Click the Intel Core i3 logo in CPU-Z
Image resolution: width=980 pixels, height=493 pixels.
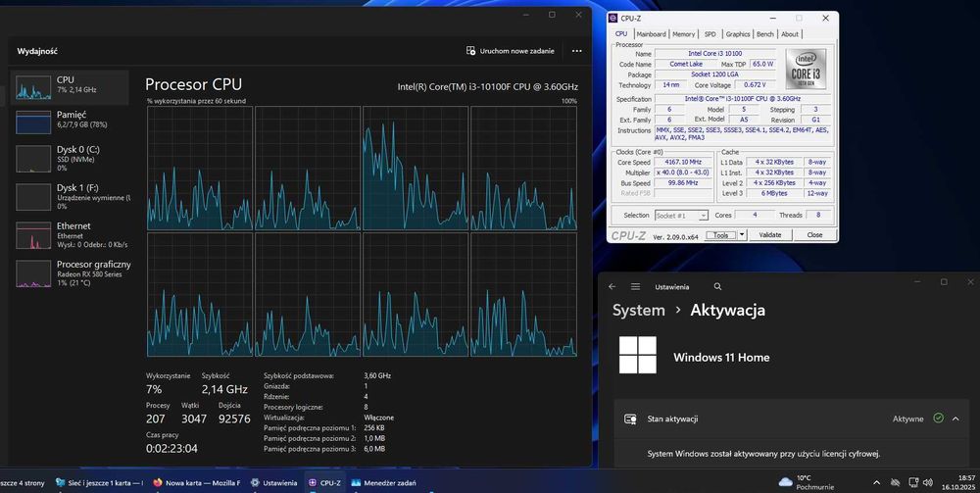coord(806,69)
